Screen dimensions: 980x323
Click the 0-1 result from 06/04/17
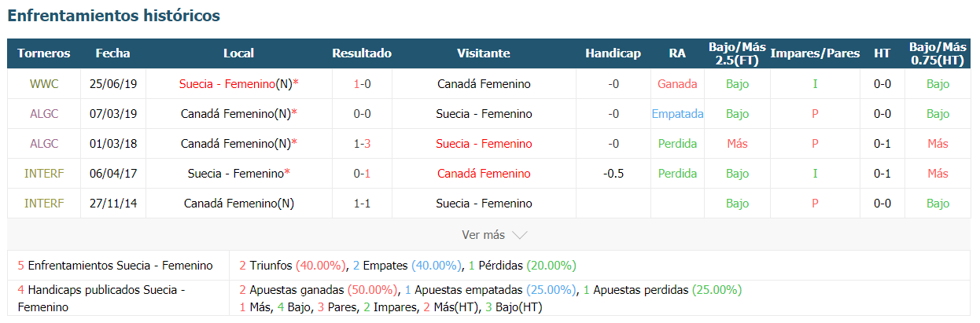coord(362,174)
